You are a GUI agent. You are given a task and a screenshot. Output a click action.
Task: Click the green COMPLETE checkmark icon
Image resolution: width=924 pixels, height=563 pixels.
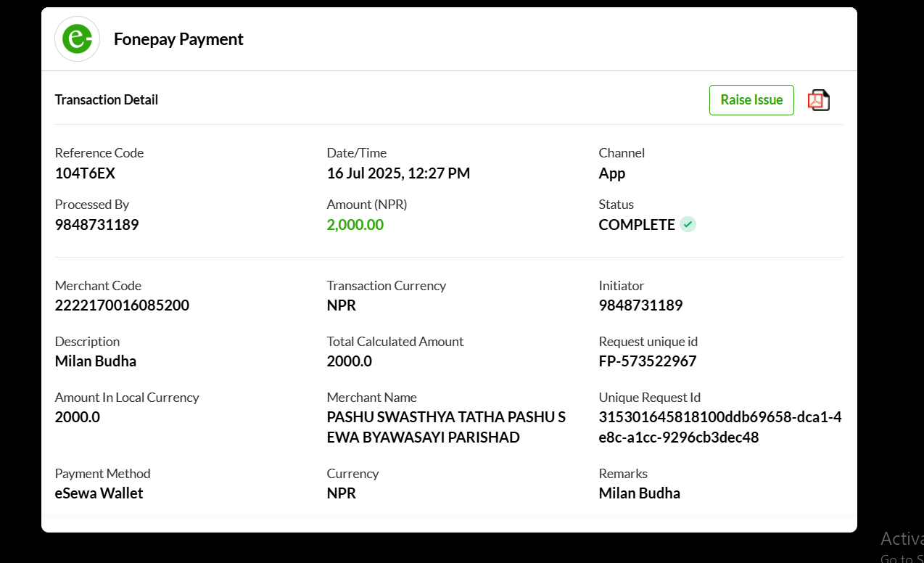coord(688,224)
